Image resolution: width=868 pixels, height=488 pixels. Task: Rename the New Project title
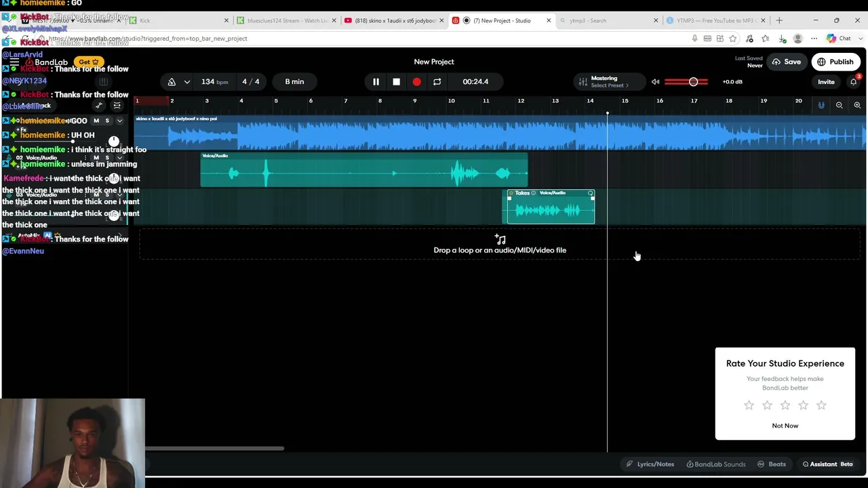pyautogui.click(x=434, y=62)
